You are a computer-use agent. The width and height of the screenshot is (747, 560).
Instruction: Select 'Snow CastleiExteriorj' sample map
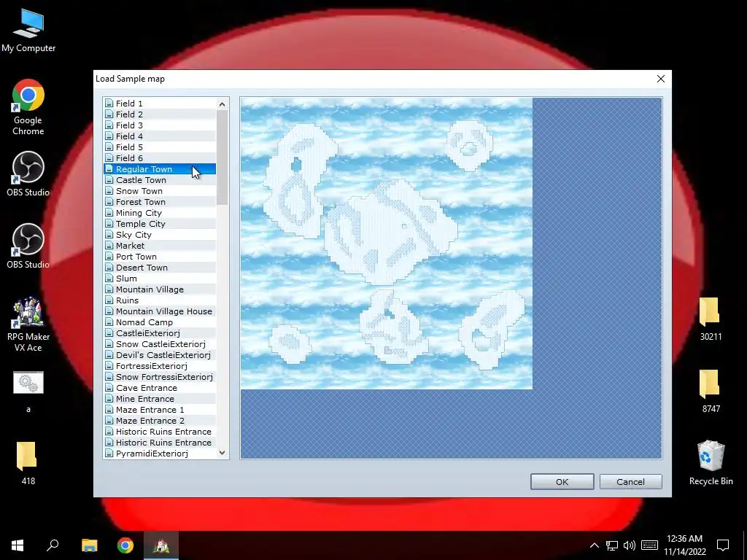coord(160,344)
